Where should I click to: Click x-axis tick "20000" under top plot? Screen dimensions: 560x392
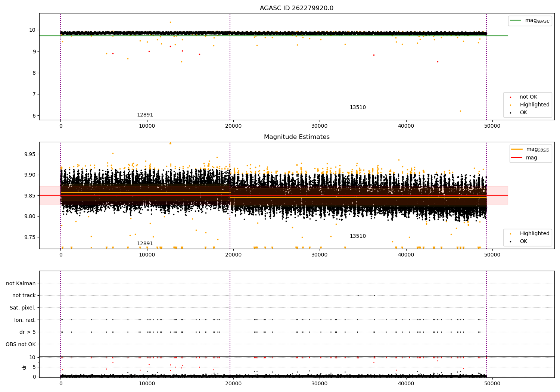233,126
